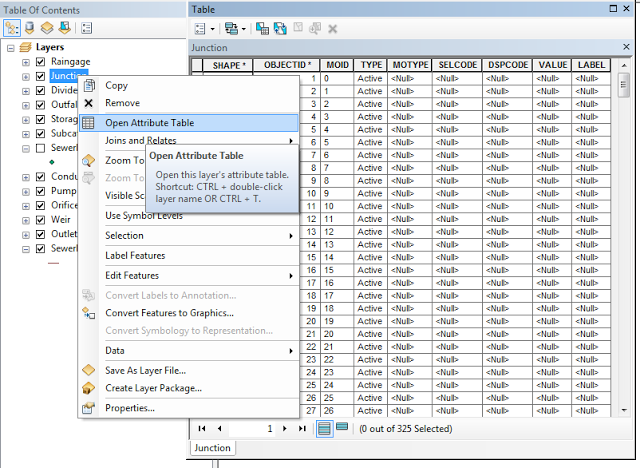The image size is (640, 468).
Task: Uncheck the Raingage layer checkbox
Action: [x=40, y=62]
